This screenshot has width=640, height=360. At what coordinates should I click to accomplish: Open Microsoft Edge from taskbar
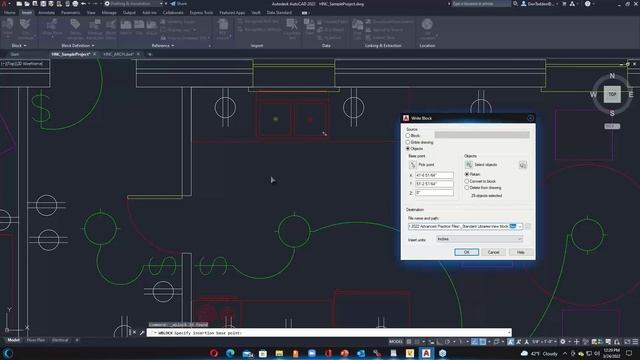(x=230, y=353)
